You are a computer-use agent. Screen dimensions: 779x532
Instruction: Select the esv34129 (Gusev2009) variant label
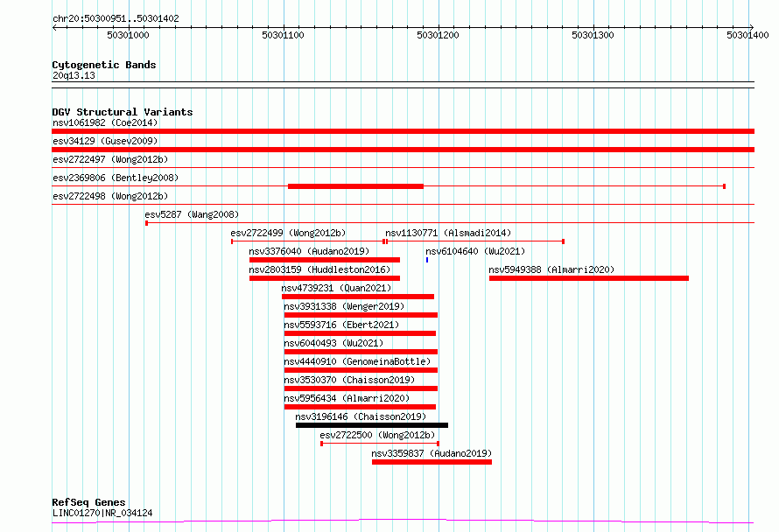[105, 141]
